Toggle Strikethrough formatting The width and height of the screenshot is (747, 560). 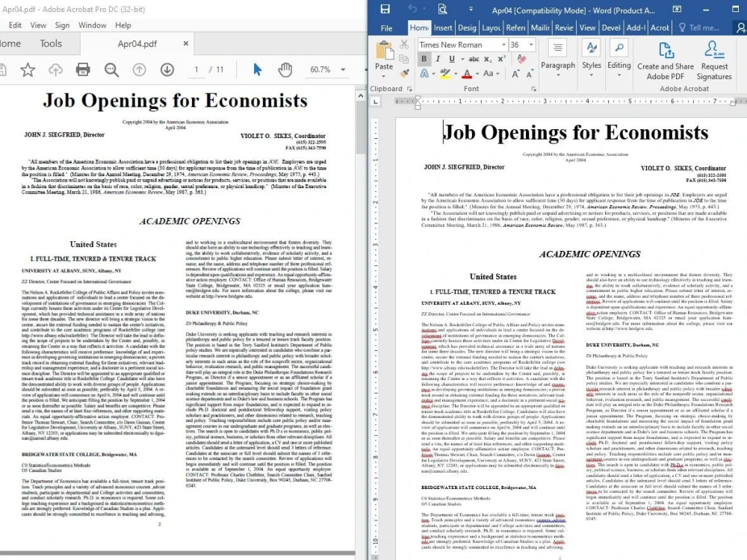click(474, 59)
